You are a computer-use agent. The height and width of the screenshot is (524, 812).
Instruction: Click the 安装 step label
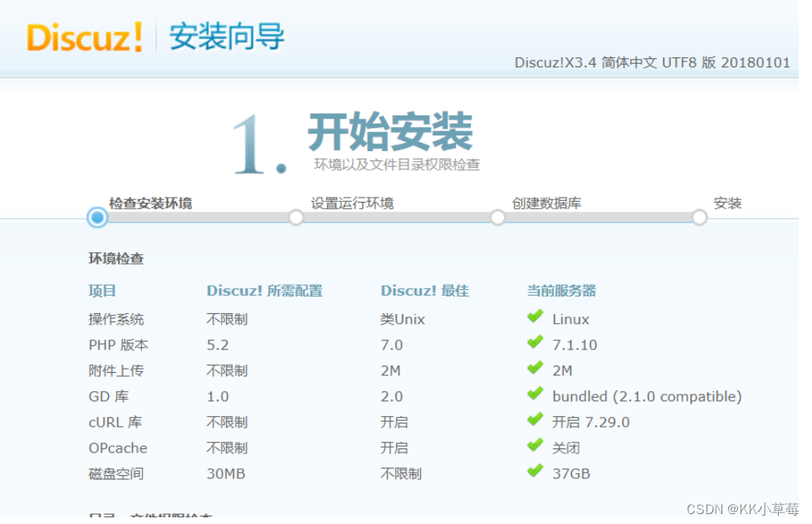[728, 203]
